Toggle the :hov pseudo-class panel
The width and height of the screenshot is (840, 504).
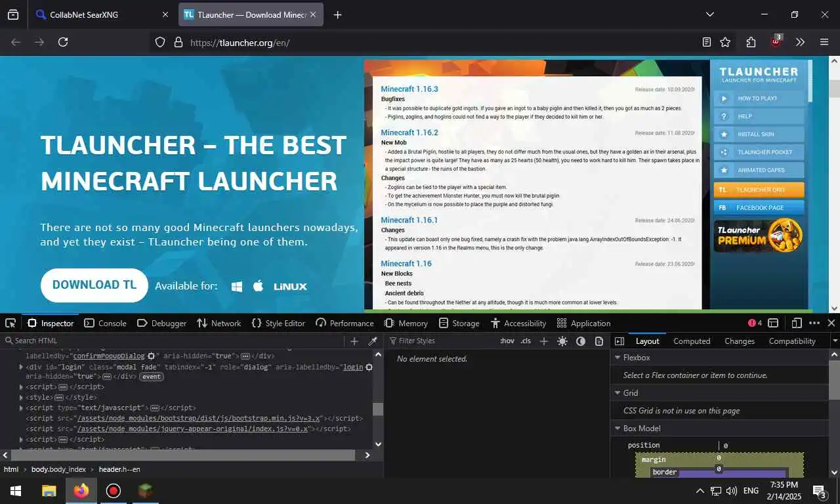(507, 341)
